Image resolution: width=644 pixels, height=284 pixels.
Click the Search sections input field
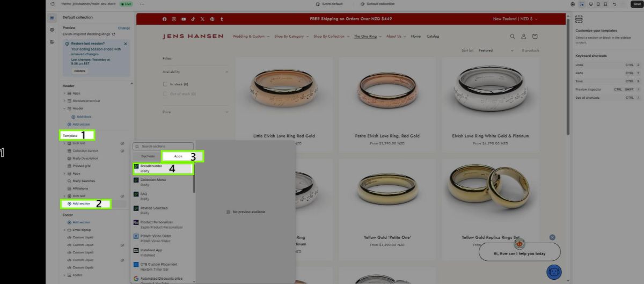click(163, 147)
